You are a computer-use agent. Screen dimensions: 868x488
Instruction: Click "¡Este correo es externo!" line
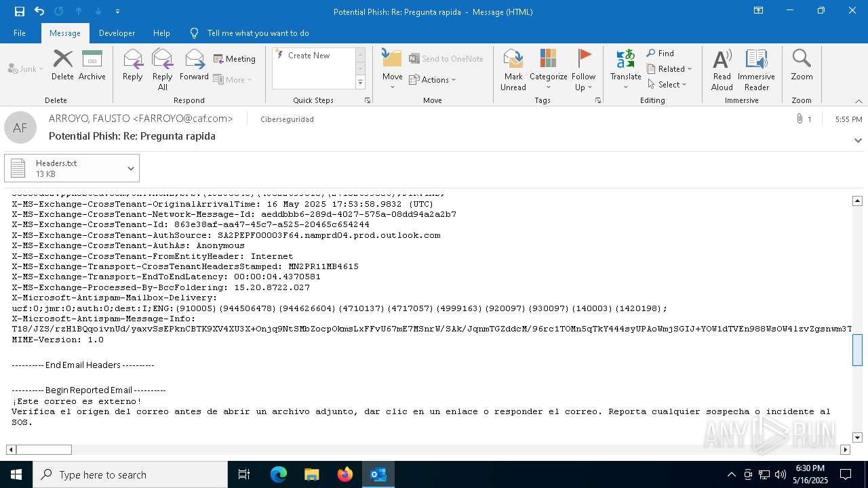(77, 401)
